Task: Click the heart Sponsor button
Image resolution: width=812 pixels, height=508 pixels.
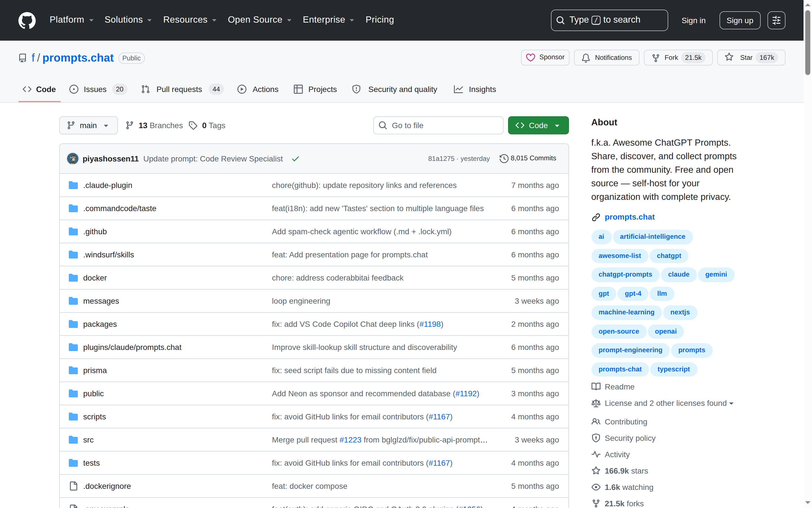Action: [x=545, y=58]
